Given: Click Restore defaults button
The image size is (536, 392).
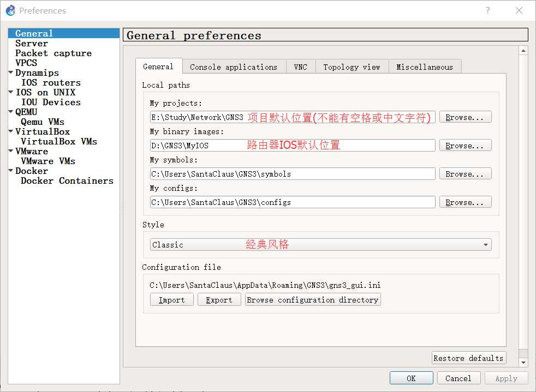Looking at the screenshot, I should (x=469, y=358).
